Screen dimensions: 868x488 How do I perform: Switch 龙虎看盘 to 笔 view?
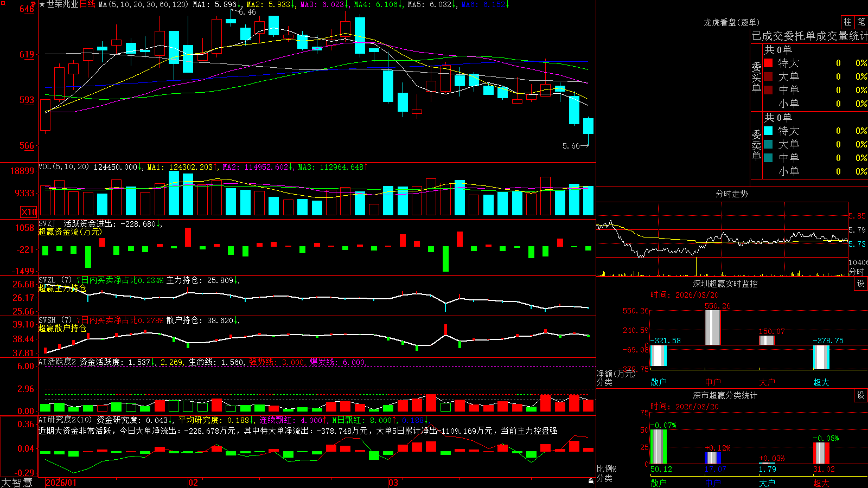(861, 22)
